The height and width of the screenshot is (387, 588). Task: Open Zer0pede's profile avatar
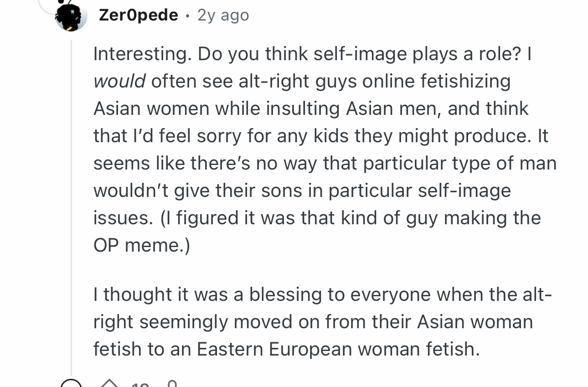click(71, 16)
